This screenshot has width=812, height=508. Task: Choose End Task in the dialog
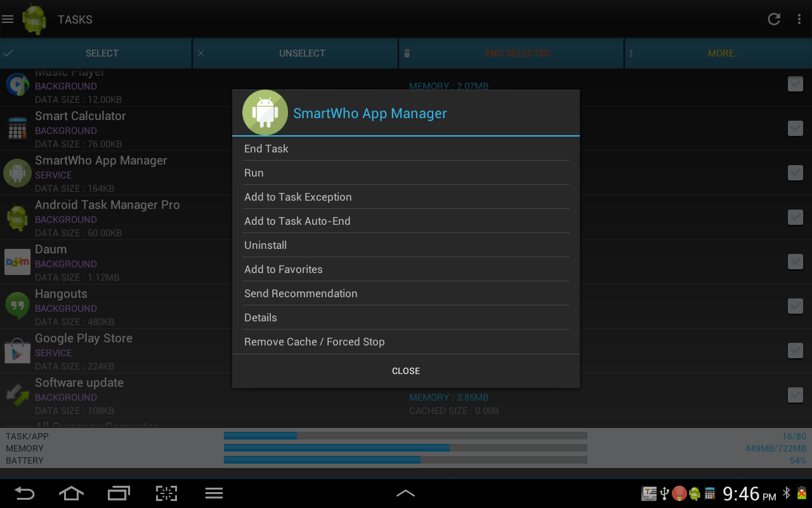click(x=406, y=149)
